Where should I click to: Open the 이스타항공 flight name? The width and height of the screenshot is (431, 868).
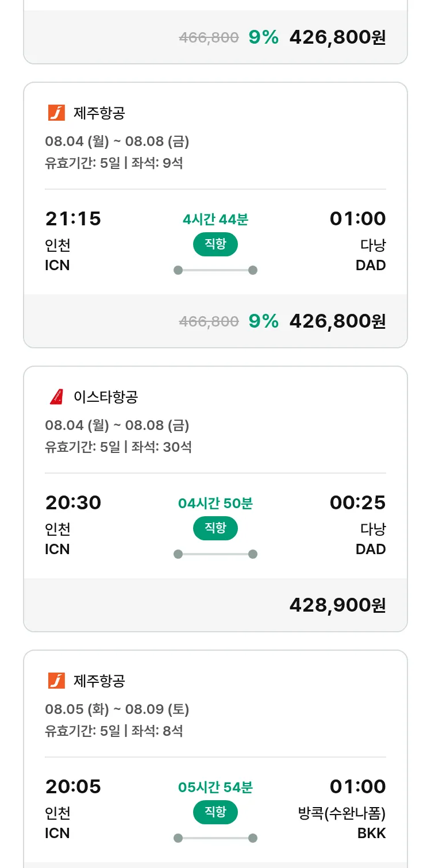[x=106, y=397]
